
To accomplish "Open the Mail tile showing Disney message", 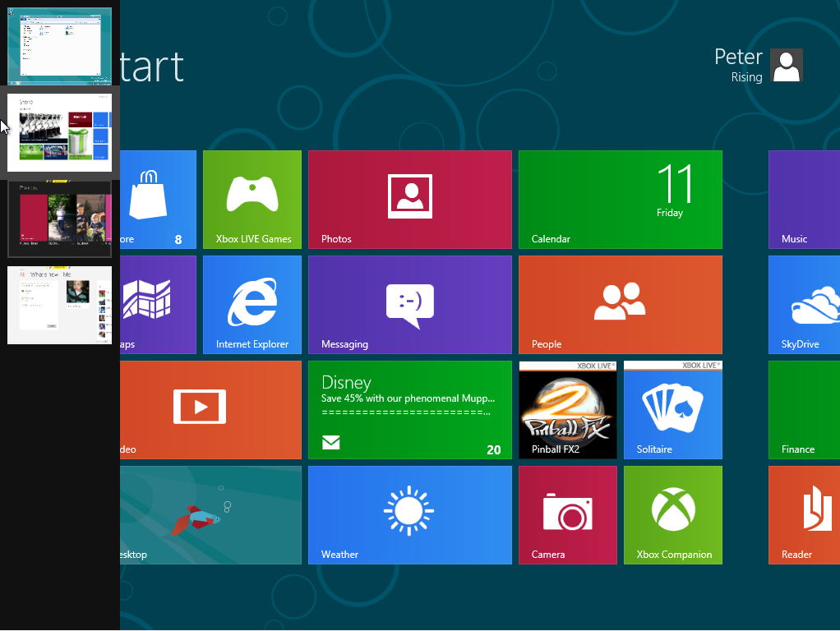I will coord(410,410).
